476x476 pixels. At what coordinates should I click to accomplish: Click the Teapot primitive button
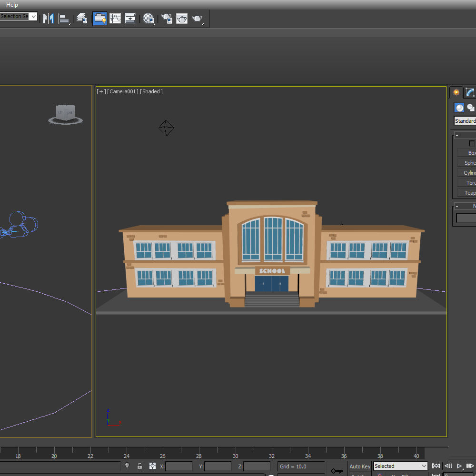click(466, 193)
